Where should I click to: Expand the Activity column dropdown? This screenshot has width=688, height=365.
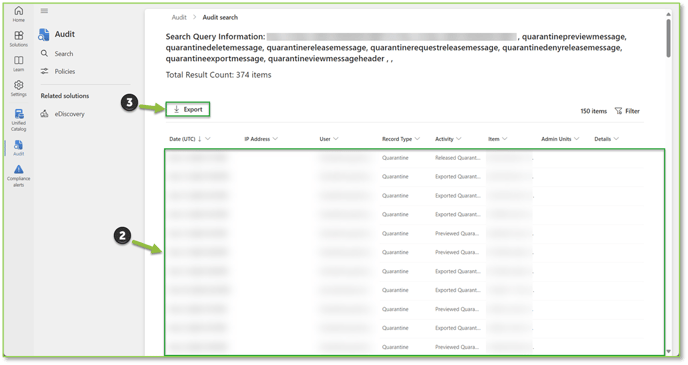(x=459, y=139)
